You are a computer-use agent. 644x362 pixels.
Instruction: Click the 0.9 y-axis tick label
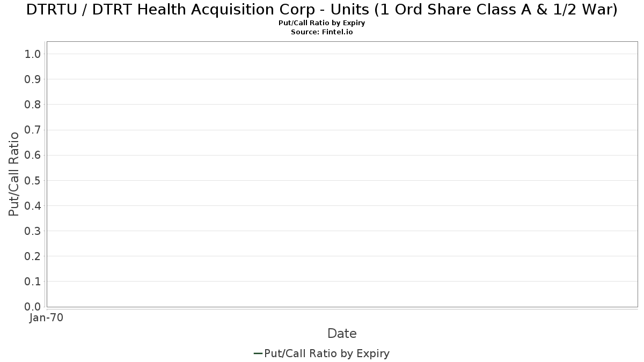[x=33, y=79]
